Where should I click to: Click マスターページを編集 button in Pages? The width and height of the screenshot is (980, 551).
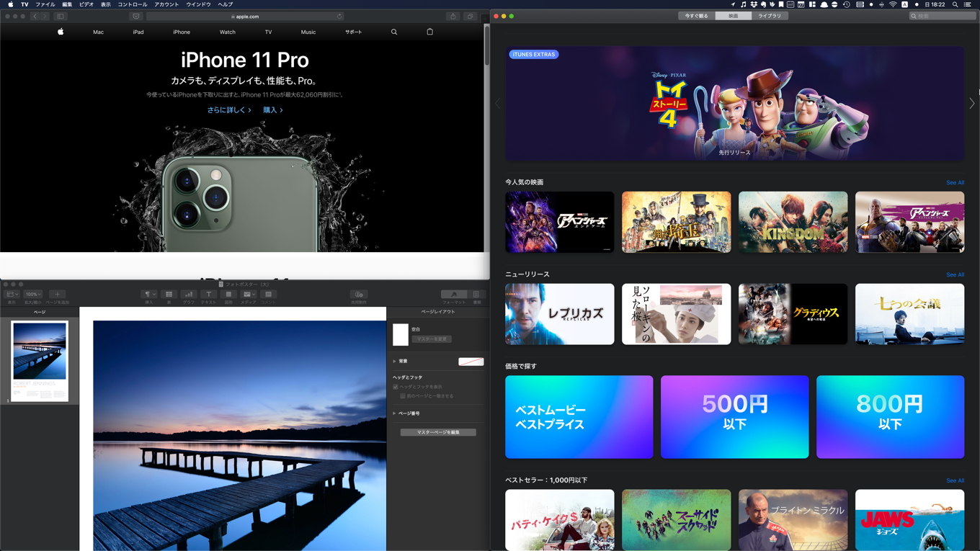[x=438, y=432]
